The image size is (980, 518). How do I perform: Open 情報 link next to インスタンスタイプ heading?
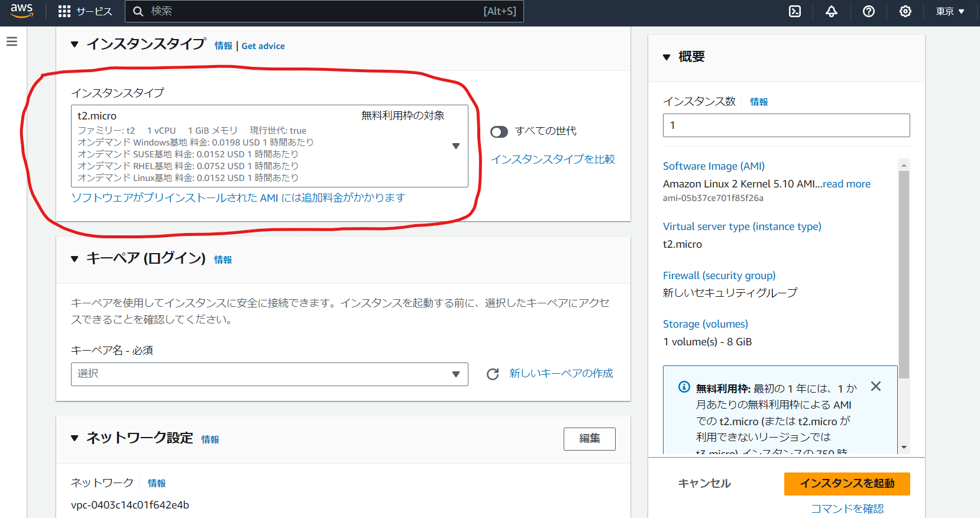(x=224, y=46)
